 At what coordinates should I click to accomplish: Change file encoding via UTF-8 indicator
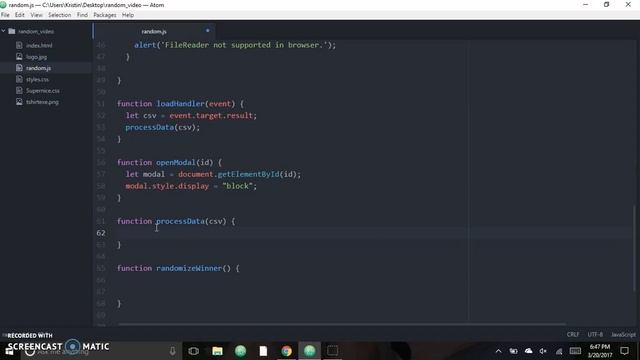point(595,334)
